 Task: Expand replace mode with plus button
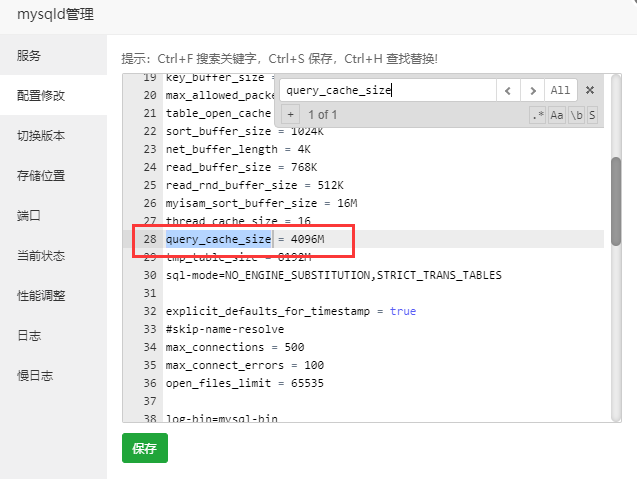click(290, 115)
